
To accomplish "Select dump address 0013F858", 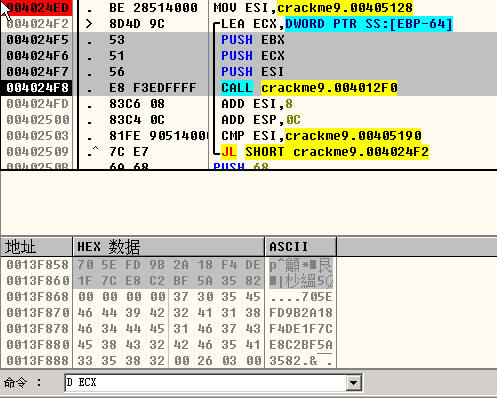I will 38,265.
